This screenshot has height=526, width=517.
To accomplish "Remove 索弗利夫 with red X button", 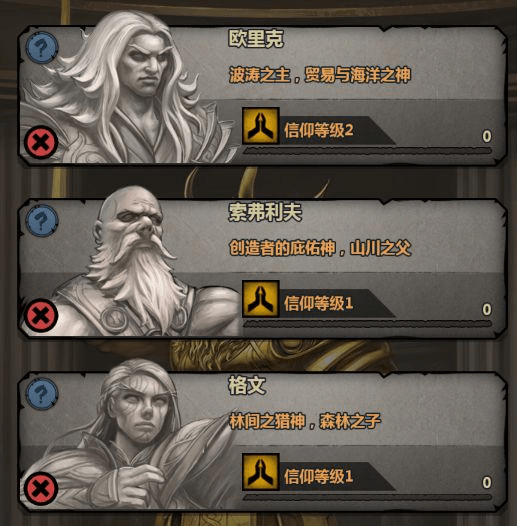I will [41, 315].
